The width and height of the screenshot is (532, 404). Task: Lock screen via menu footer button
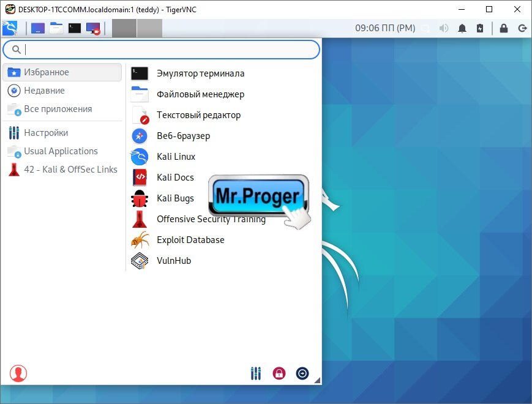(279, 373)
